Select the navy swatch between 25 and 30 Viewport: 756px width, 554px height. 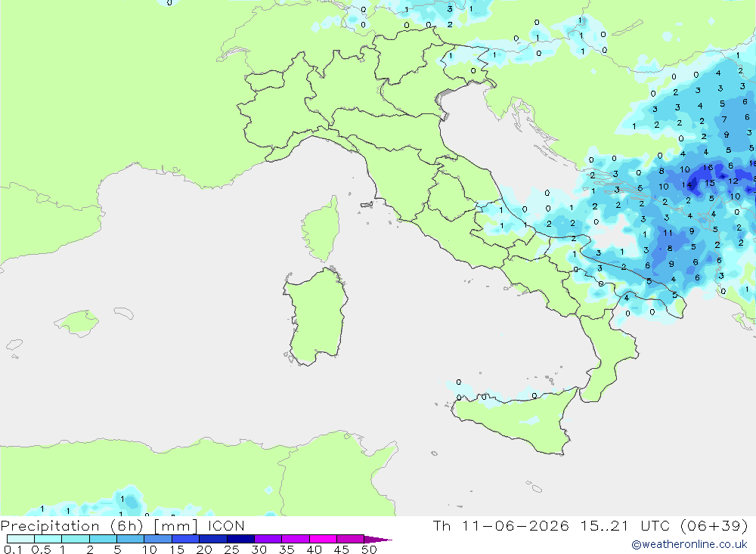pos(240,539)
